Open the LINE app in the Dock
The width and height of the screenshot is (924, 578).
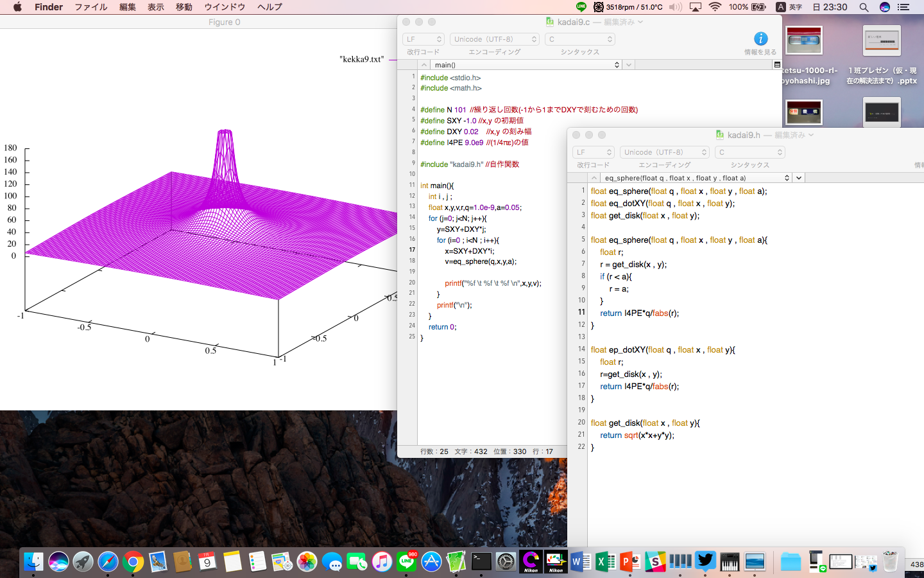point(407,562)
